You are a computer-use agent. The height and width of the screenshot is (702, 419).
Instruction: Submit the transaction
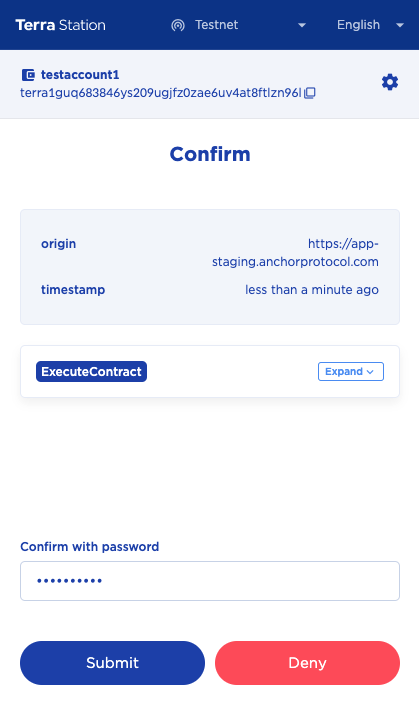pyautogui.click(x=112, y=663)
